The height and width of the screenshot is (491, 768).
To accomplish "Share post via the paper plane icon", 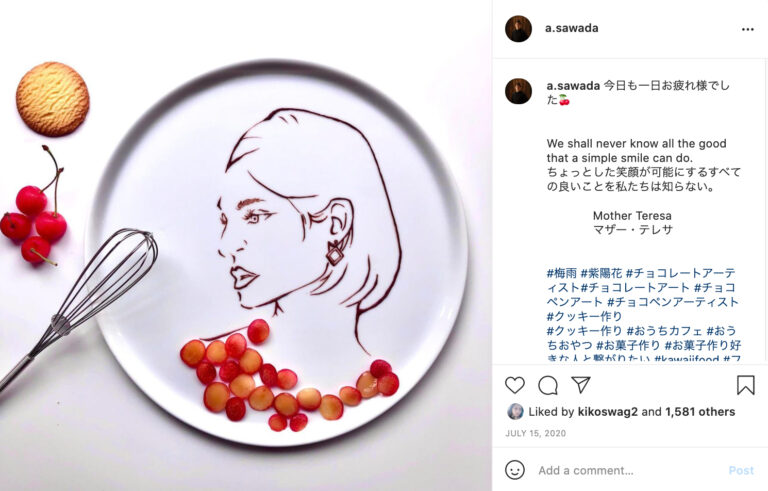I will [x=581, y=385].
